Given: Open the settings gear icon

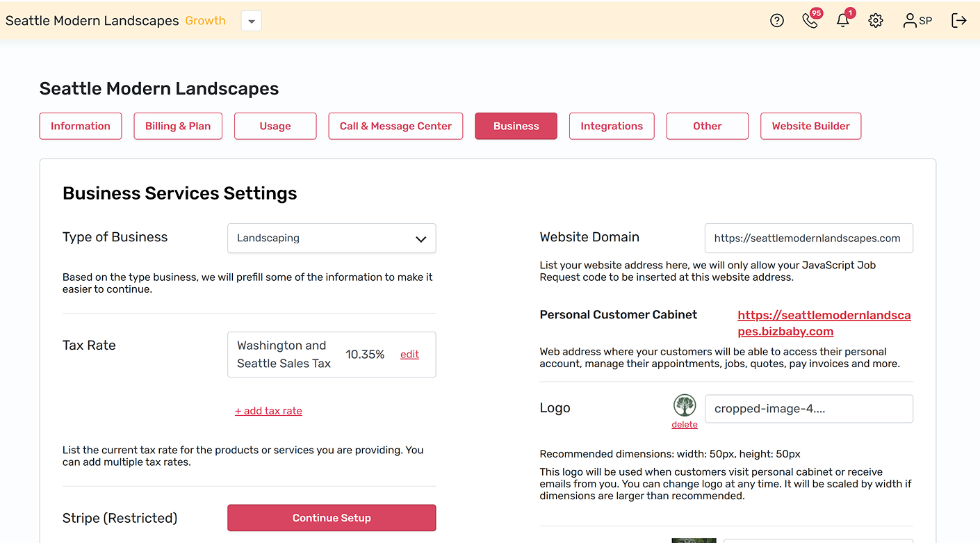Looking at the screenshot, I should 876,21.
